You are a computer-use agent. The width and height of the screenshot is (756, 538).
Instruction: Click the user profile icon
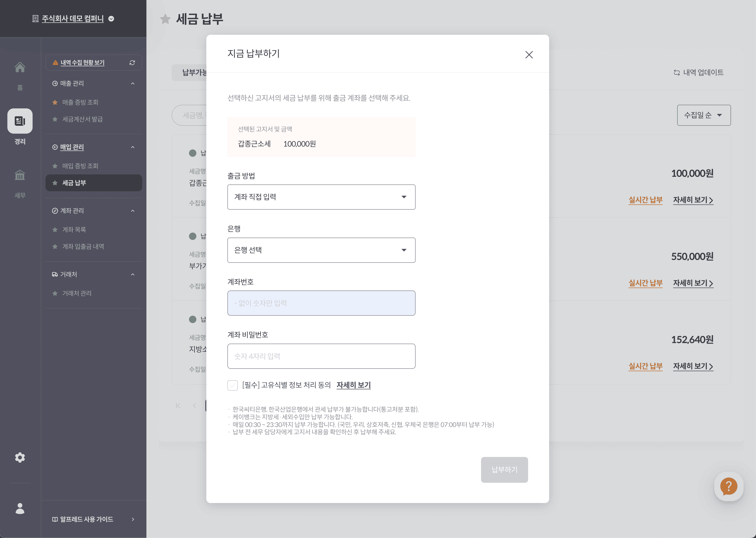point(20,508)
